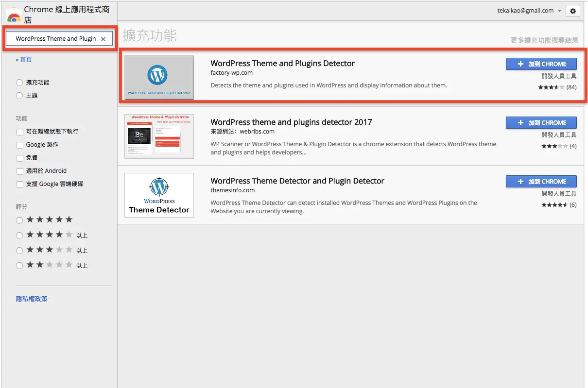Click the Chrome Web Store logo icon
The image size is (588, 388).
tap(14, 15)
